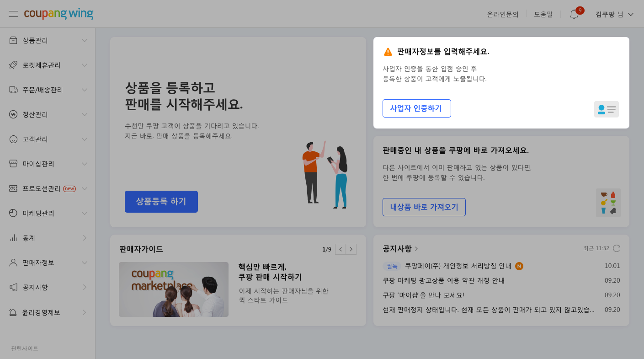Open the 온라인문의 link
Viewport: 644px width, 359px height.
(x=503, y=14)
